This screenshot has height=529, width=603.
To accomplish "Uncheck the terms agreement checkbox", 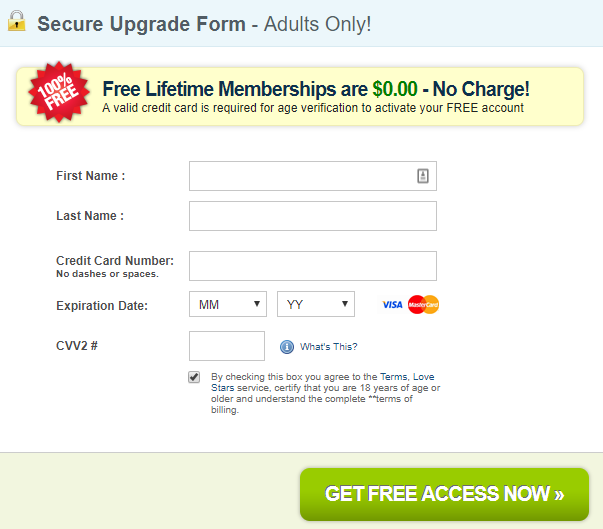I will tap(194, 377).
